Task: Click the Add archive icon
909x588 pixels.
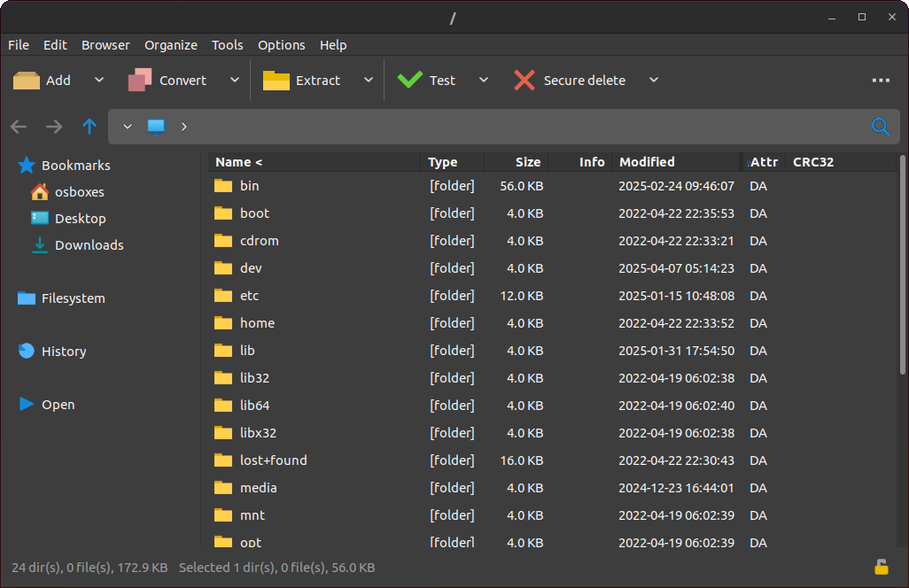Action: [x=26, y=80]
